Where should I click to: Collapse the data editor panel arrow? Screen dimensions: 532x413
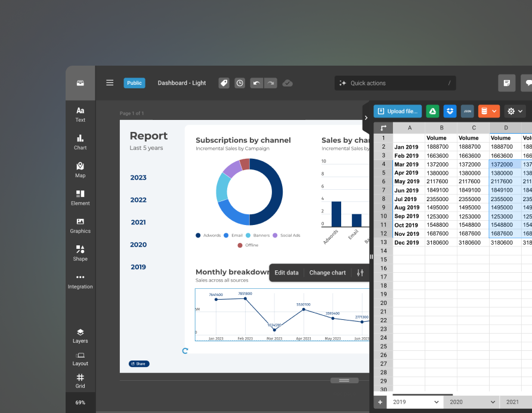[366, 118]
